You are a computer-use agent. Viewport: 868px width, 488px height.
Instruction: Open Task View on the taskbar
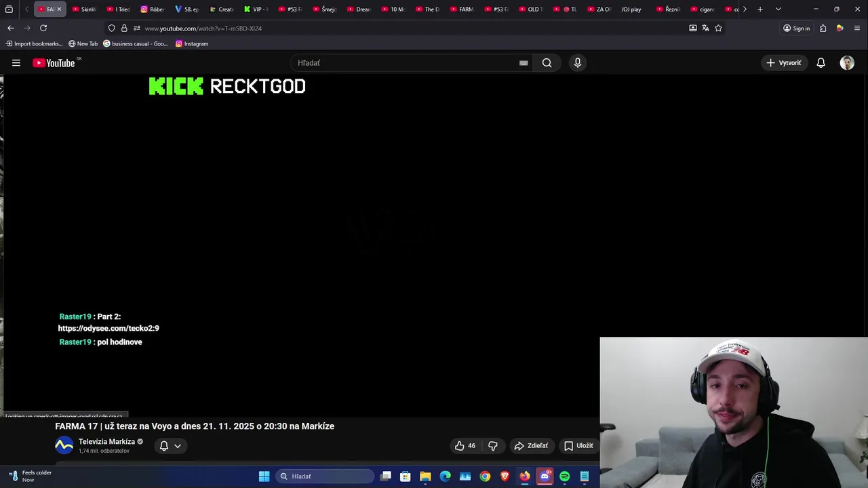pos(386,476)
